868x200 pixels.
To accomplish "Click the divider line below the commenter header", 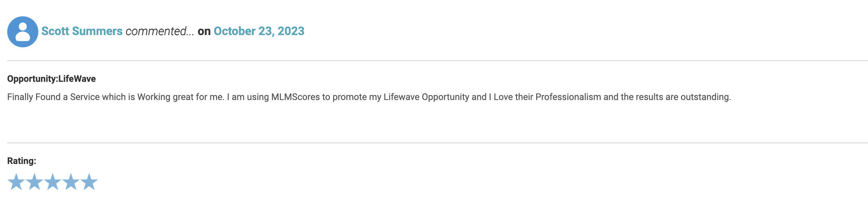I will 437,61.
